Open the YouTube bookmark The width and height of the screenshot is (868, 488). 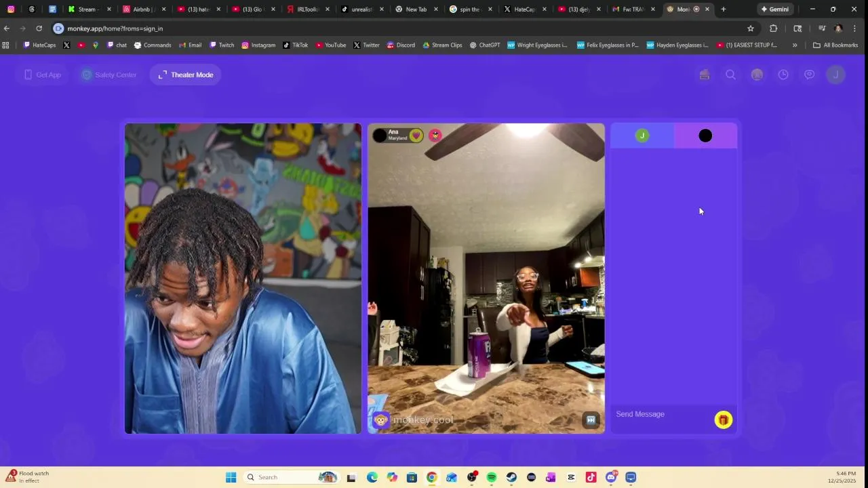[331, 45]
